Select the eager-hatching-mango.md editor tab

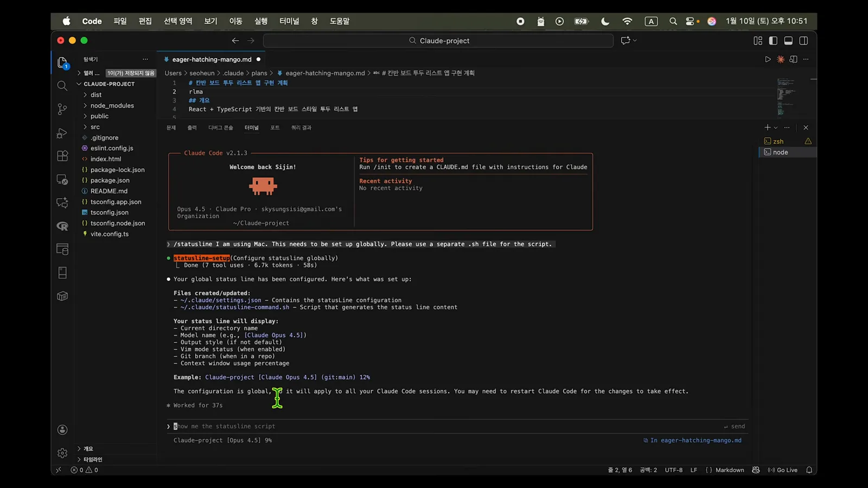tap(212, 60)
